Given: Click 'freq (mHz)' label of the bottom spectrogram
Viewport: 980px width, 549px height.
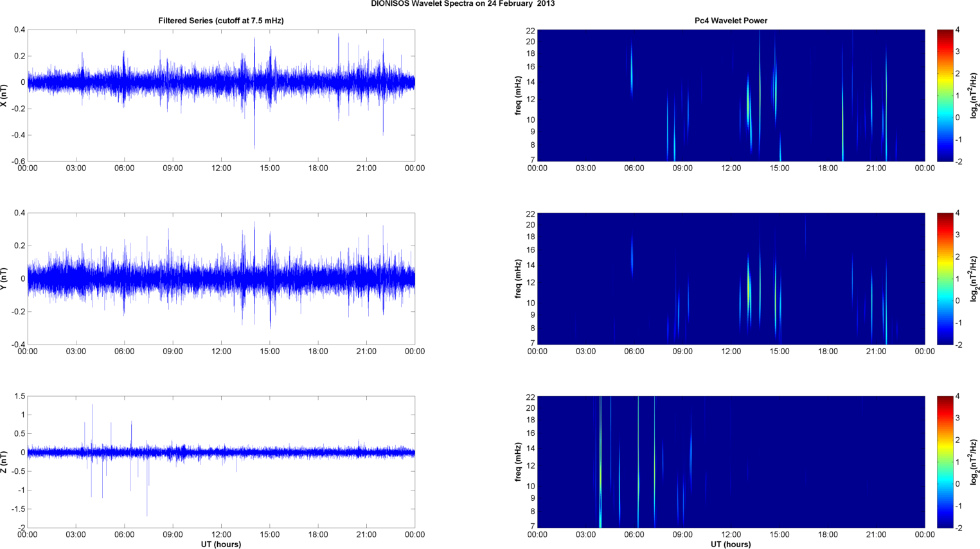Looking at the screenshot, I should point(518,462).
